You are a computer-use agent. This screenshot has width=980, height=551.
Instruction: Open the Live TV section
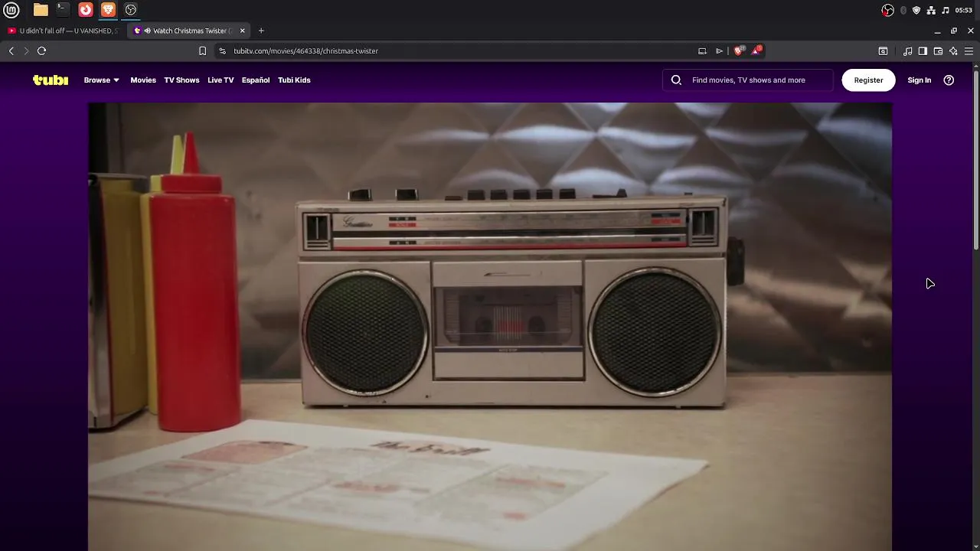pyautogui.click(x=220, y=80)
